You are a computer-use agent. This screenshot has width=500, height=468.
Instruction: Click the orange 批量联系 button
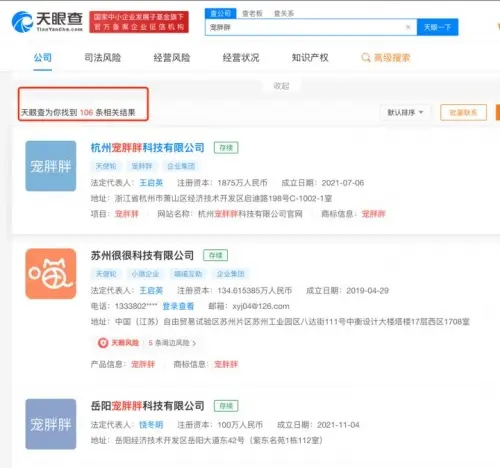[463, 112]
